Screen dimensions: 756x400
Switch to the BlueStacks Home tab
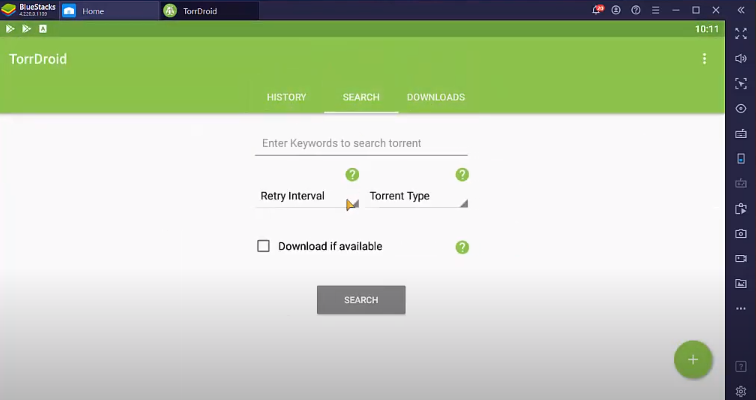pos(109,11)
